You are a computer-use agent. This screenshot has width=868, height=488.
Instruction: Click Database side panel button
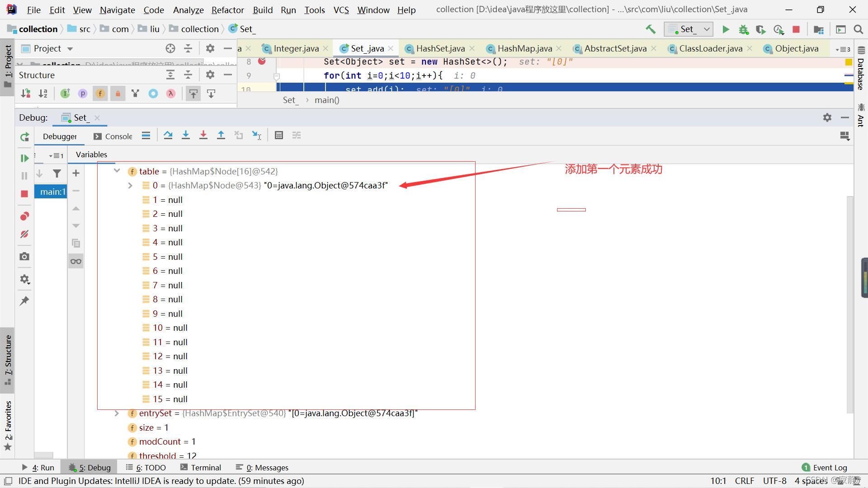[x=861, y=68]
